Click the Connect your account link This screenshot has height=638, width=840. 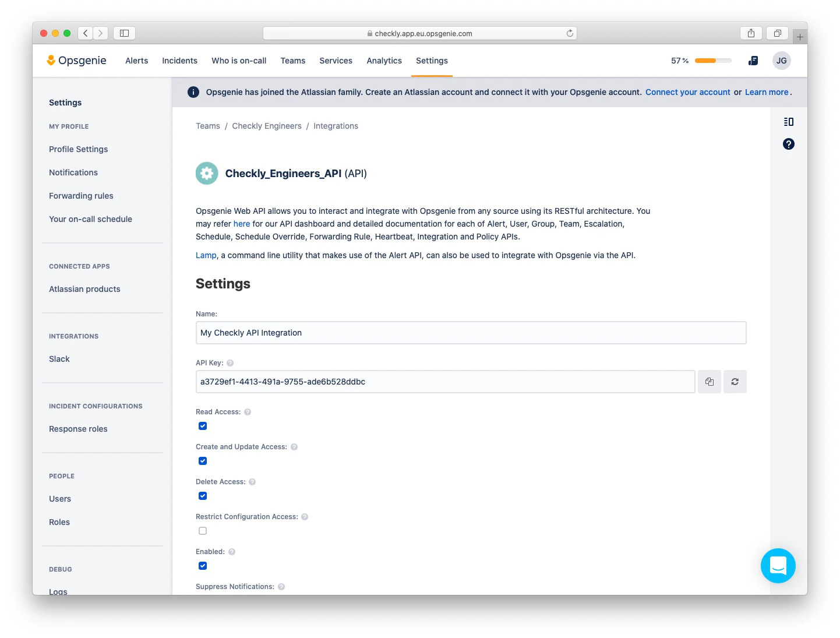tap(688, 92)
